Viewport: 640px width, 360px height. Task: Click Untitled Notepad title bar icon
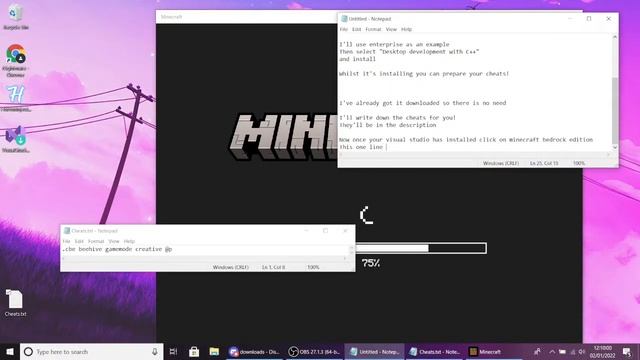coord(344,19)
